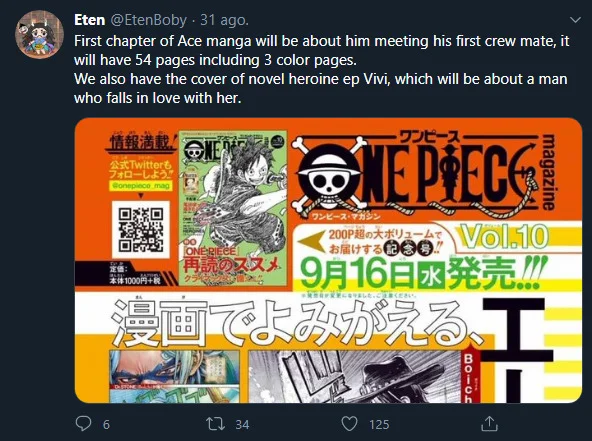Retweet using the arrows icon

click(216, 424)
